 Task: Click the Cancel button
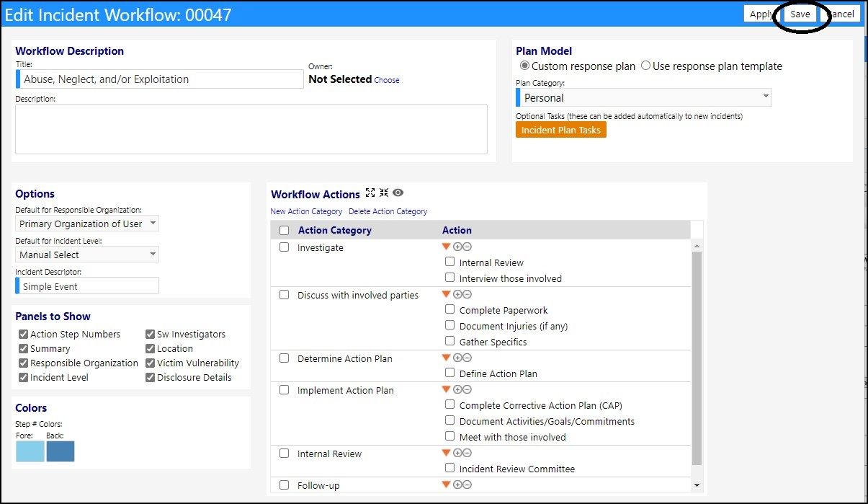pyautogui.click(x=840, y=14)
